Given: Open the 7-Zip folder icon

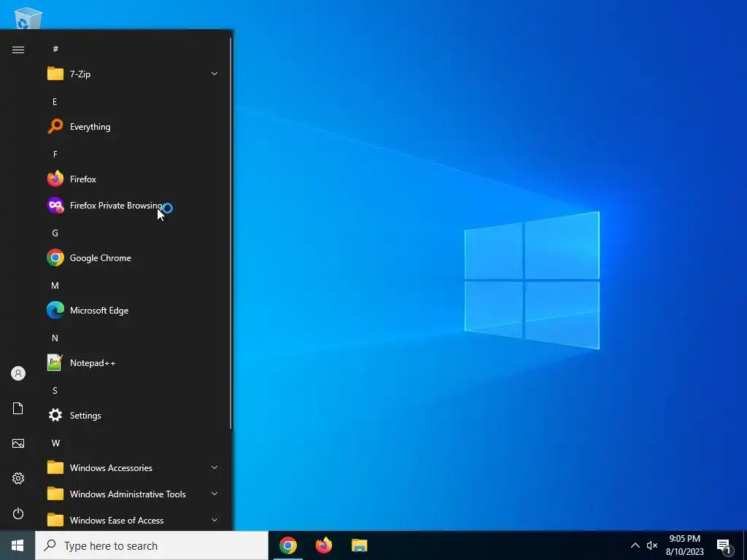Looking at the screenshot, I should pos(55,74).
